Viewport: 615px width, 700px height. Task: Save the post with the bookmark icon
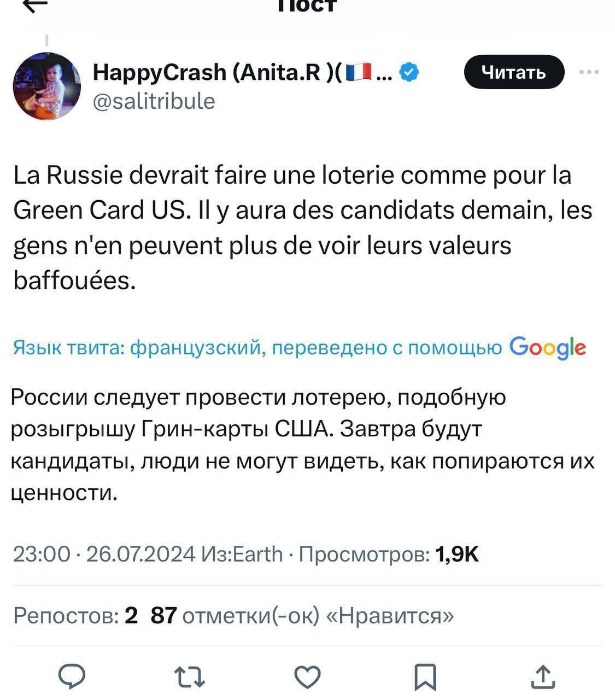425,677
